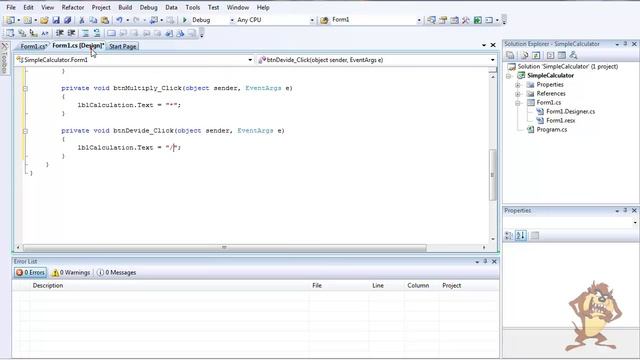Expand the Properties node in Solution Explorer
Viewport: 640px width, 360px height.
tap(518, 85)
